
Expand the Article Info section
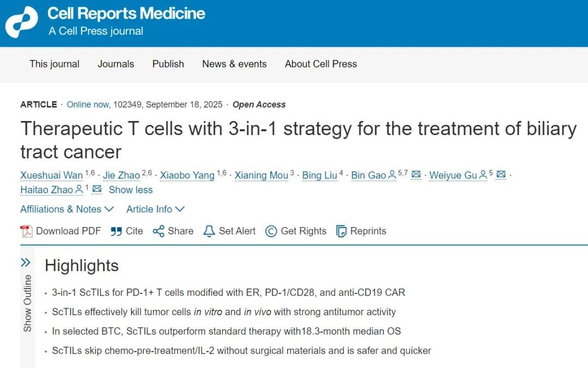click(x=155, y=209)
